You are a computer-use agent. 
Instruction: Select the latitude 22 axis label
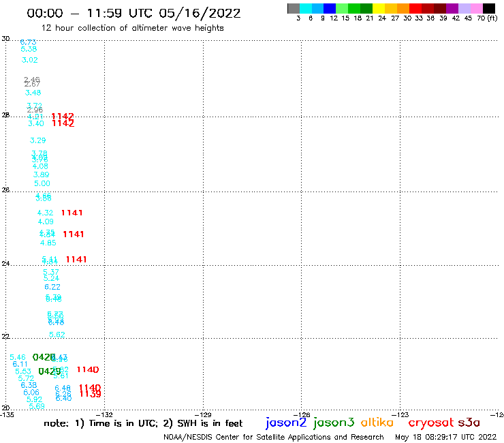pyautogui.click(x=5, y=337)
